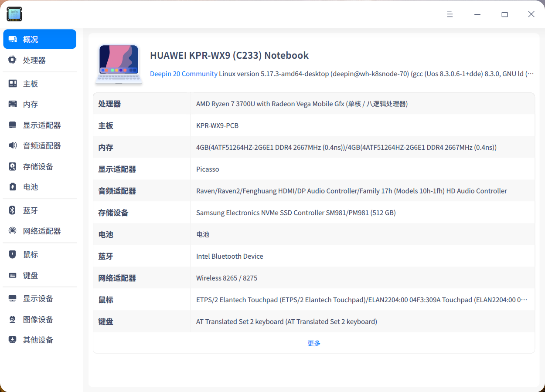This screenshot has width=545, height=392.
Task: Select the Display Adapter (显示适配器) icon
Action: click(12, 125)
